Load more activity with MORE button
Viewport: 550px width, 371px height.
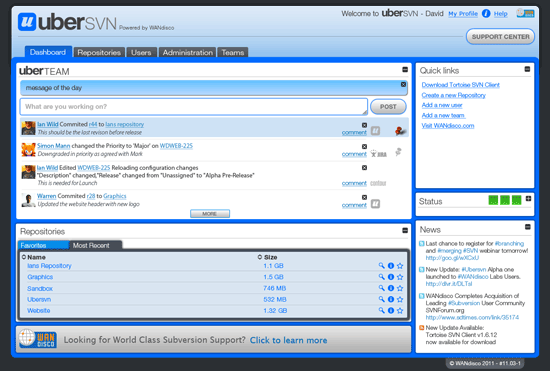pos(210,214)
